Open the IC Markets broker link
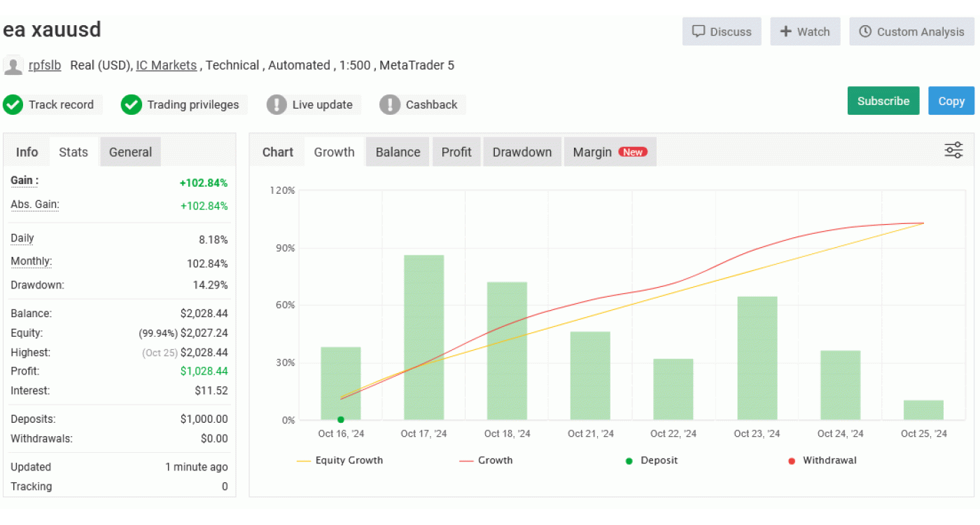The width and height of the screenshot is (980, 525). (166, 65)
